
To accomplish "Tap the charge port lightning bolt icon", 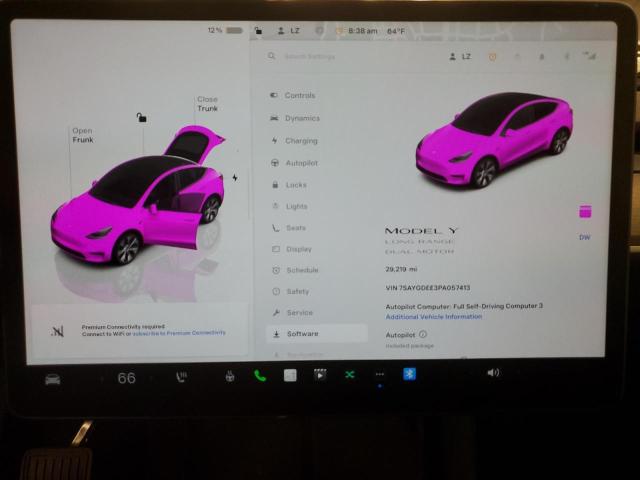I will (x=235, y=177).
